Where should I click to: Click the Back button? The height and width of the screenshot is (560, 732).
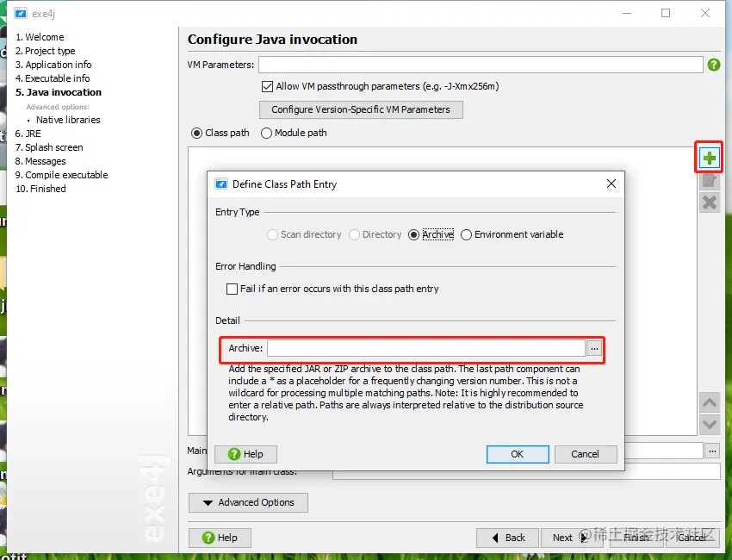507,538
